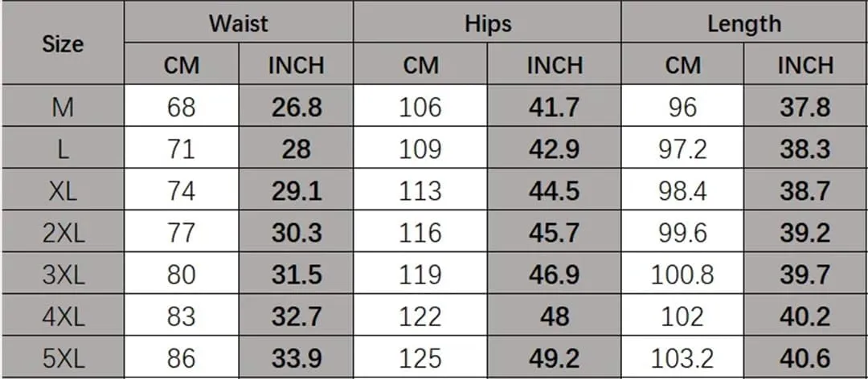Viewport: 868px width, 379px height.
Task: Click the L size row label
Action: tap(63, 148)
